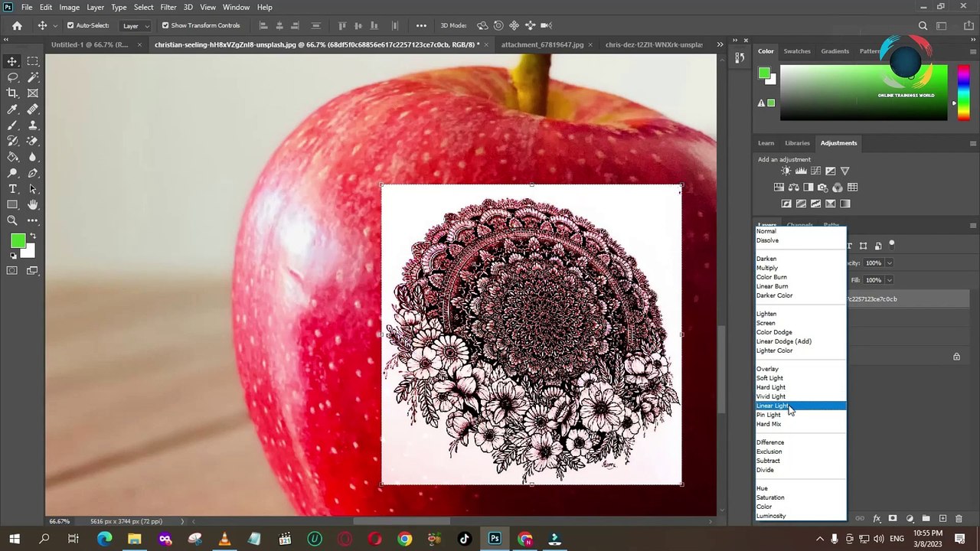Switch to Untitled-1 document tab
Screen dimensions: 980x551
click(90, 44)
